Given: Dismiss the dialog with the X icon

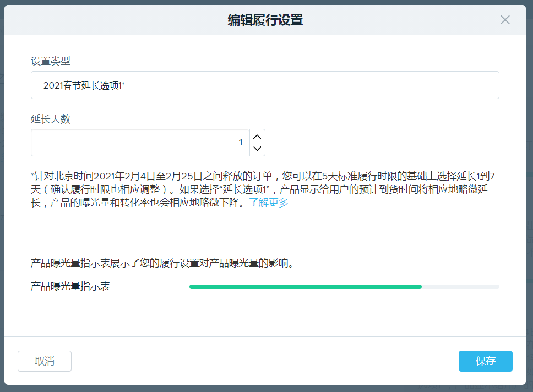Looking at the screenshot, I should (x=505, y=20).
